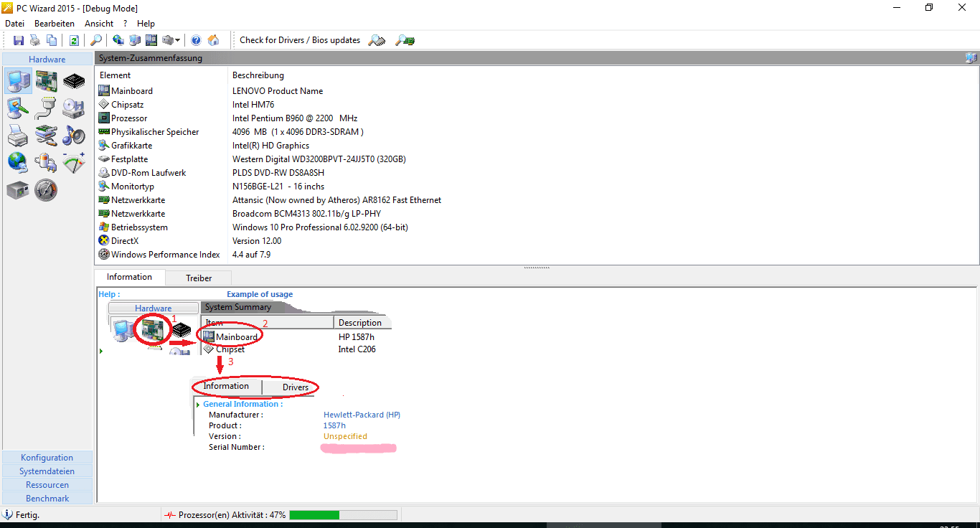Open the Ansicht menu
Screen dimensions: 980x528
pyautogui.click(x=99, y=24)
